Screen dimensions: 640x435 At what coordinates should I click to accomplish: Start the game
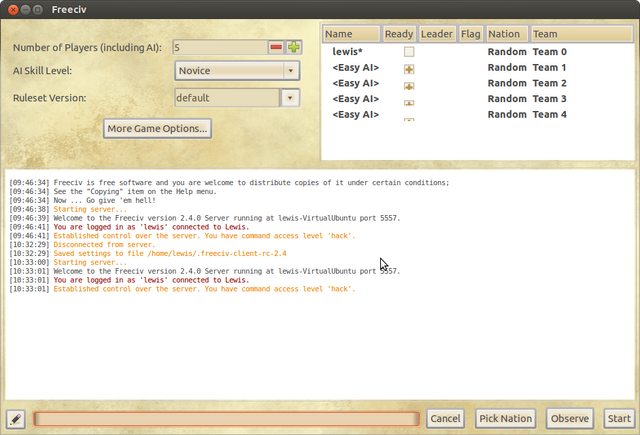tap(619, 419)
